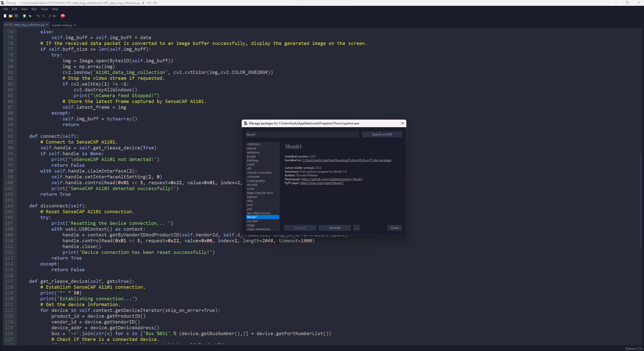Select the esptool package in the list

point(252,197)
